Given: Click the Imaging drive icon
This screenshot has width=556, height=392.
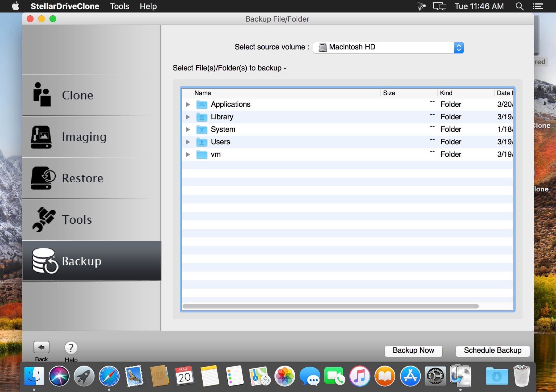Looking at the screenshot, I should [41, 137].
